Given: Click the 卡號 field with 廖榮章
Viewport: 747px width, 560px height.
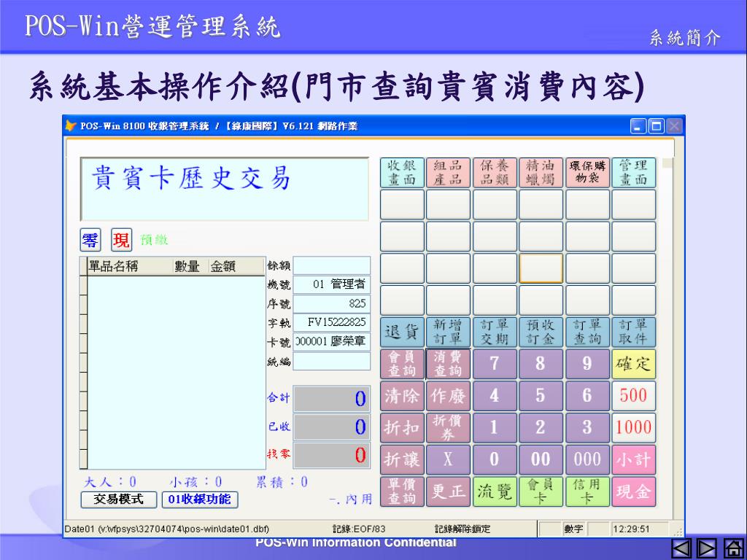Looking at the screenshot, I should pyautogui.click(x=332, y=342).
